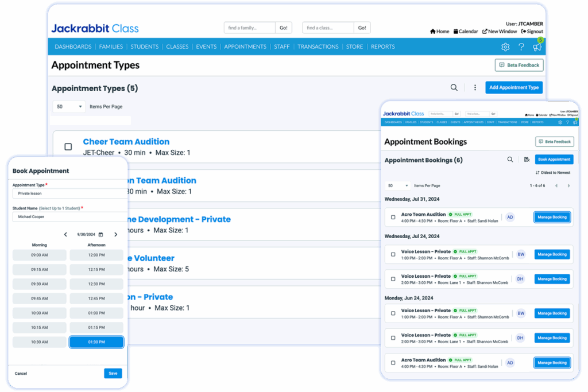Open the STORE menu
The width and height of the screenshot is (588, 392).
tap(354, 47)
